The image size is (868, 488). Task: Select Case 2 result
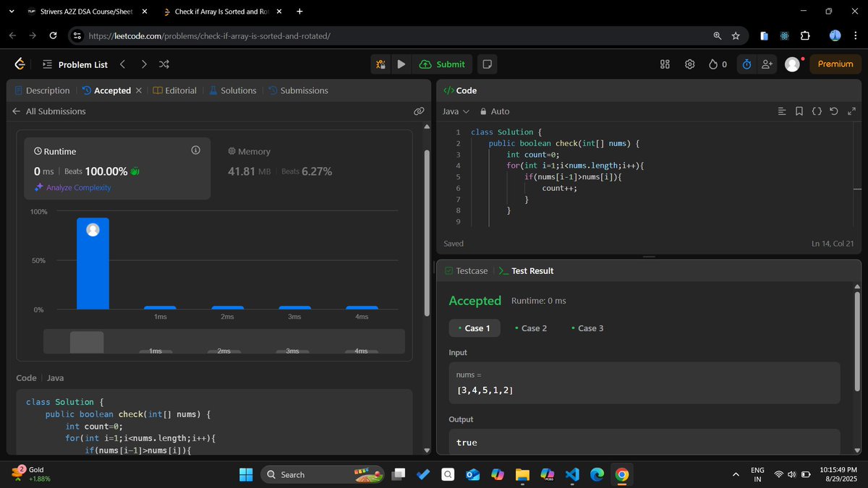click(531, 328)
